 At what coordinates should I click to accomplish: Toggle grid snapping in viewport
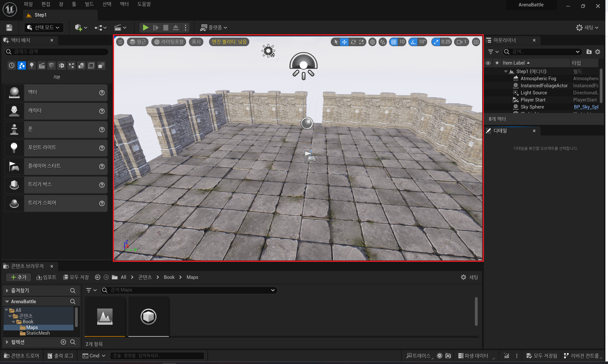pos(394,42)
